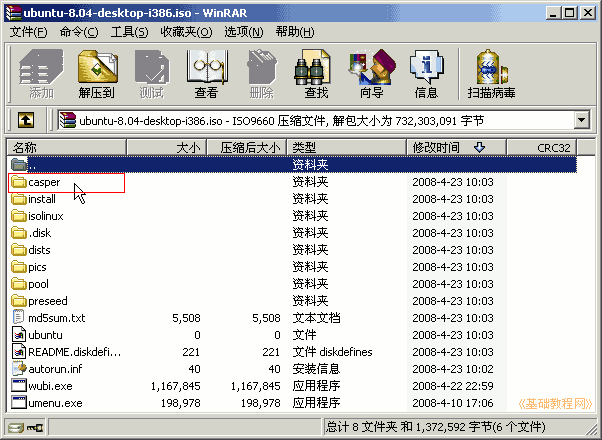Open the Favorites (收藏夹) menu
The width and height of the screenshot is (602, 440).
coord(186,32)
